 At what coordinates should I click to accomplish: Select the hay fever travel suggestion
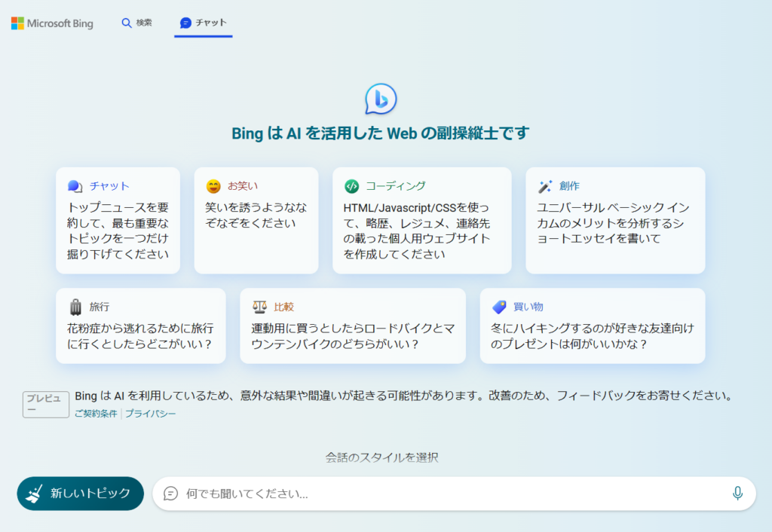(x=141, y=326)
